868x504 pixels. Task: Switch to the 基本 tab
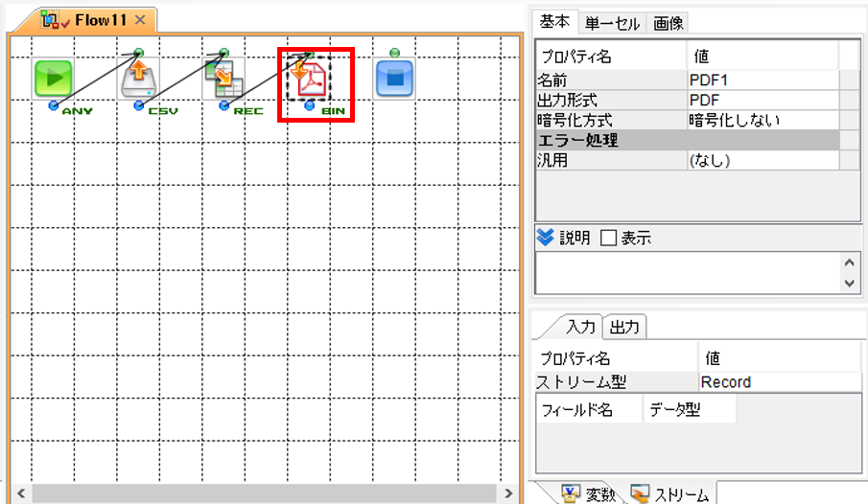[554, 22]
